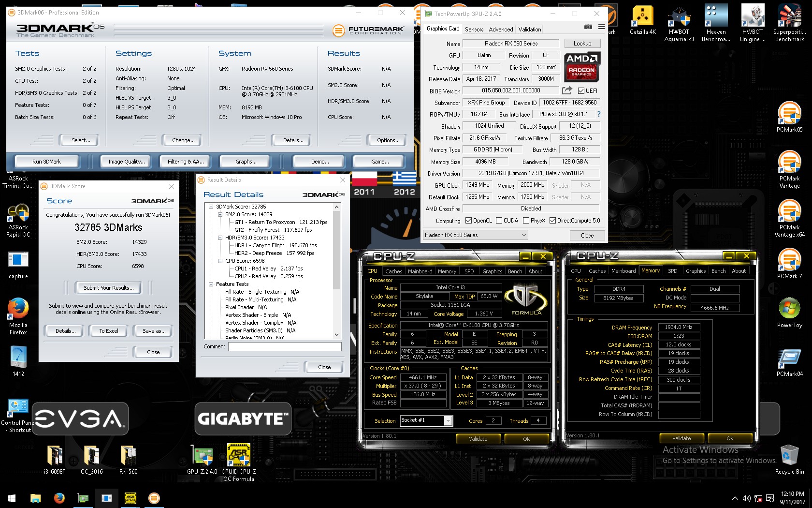This screenshot has width=812, height=508.
Task: Click Filtering & AA button
Action: tap(186, 162)
